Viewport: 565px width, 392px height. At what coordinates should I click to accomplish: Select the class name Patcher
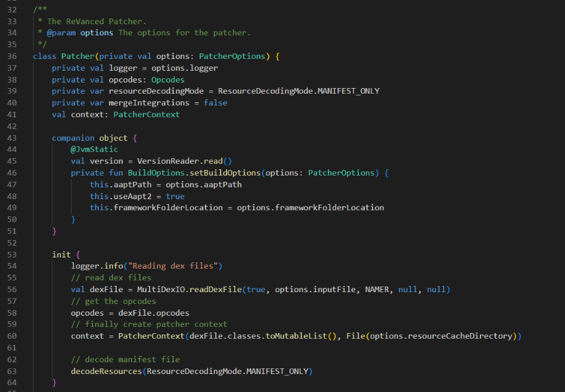pyautogui.click(x=78, y=56)
